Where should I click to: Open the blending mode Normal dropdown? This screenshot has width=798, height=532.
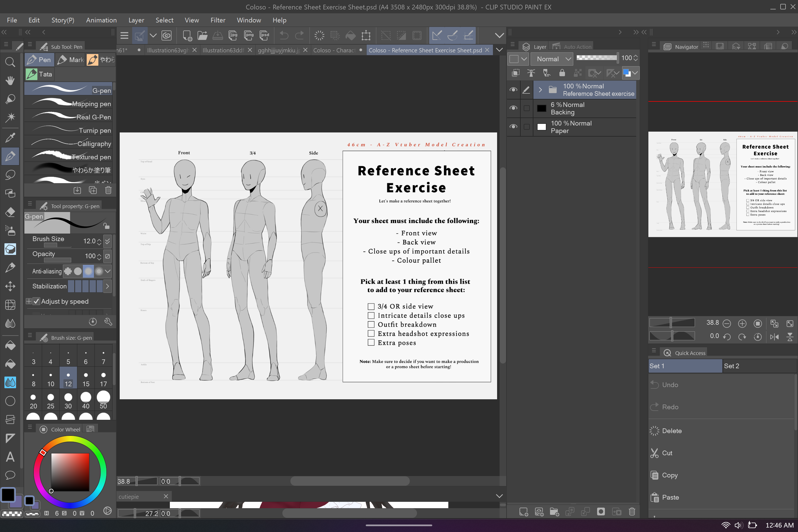(552, 59)
